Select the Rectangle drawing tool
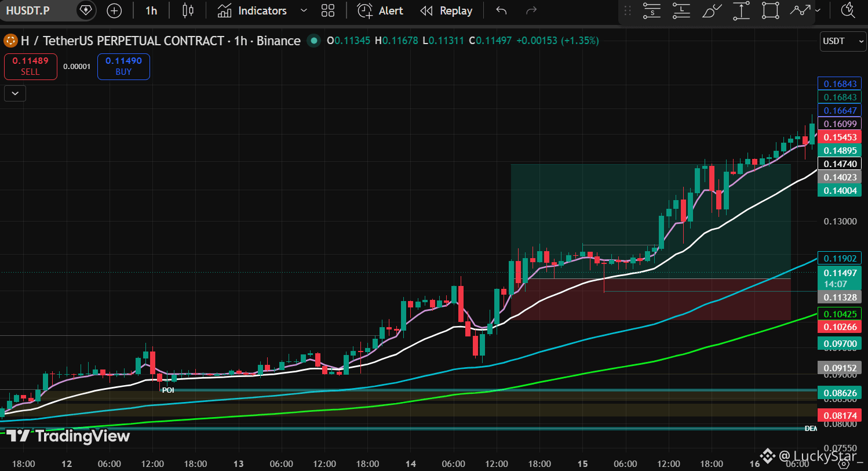 pyautogui.click(x=770, y=10)
